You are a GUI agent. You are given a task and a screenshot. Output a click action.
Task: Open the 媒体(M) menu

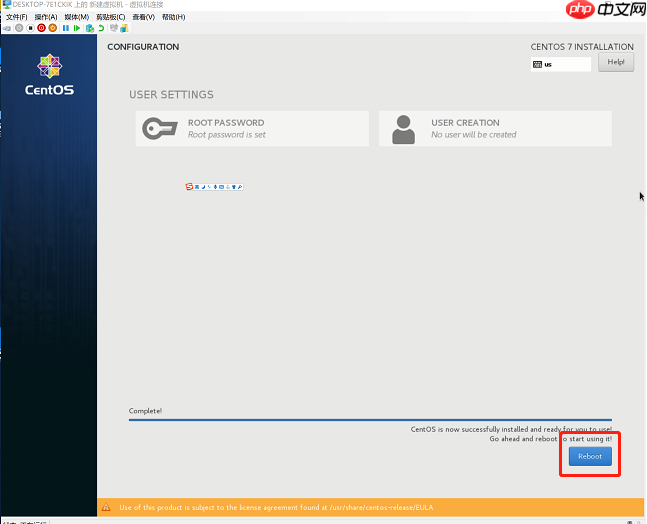click(x=77, y=17)
